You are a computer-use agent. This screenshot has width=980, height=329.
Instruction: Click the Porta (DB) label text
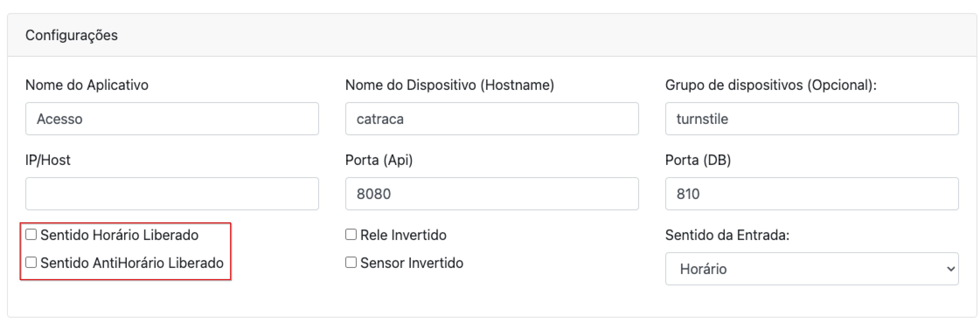click(698, 160)
